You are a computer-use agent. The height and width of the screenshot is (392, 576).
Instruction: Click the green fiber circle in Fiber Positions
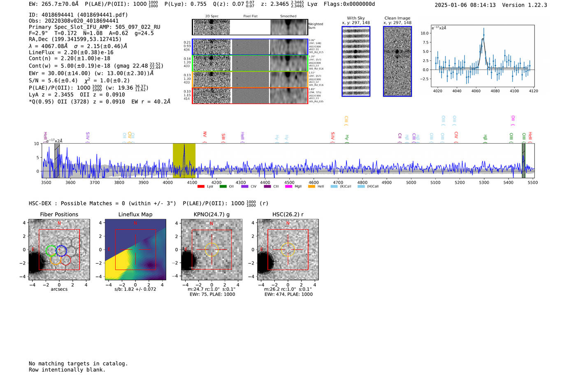click(51, 250)
